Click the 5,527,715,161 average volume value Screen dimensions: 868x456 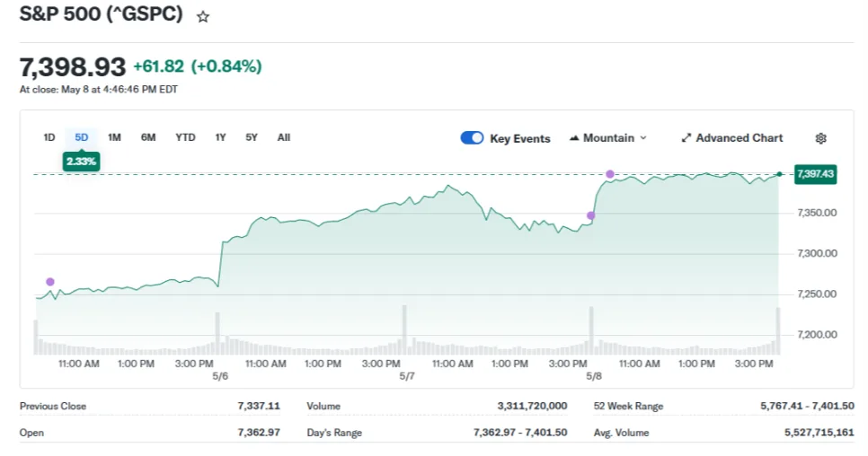click(819, 433)
